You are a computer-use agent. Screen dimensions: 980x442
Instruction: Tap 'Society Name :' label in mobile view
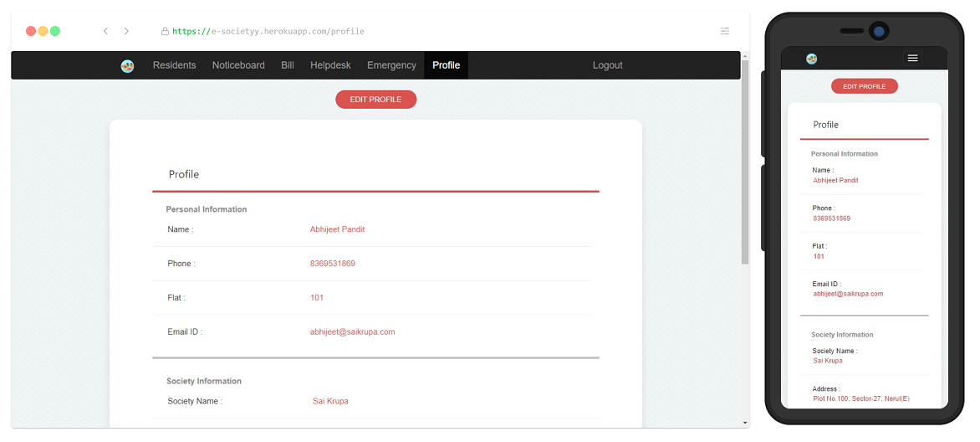[835, 351]
